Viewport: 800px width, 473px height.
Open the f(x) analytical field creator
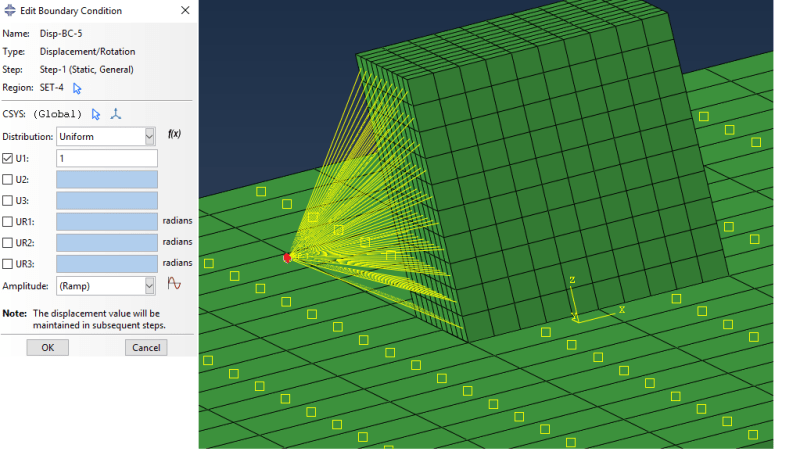174,134
